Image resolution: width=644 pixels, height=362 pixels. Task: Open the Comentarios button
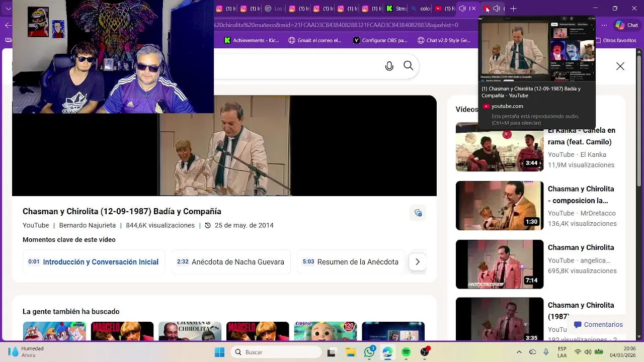coord(598,325)
